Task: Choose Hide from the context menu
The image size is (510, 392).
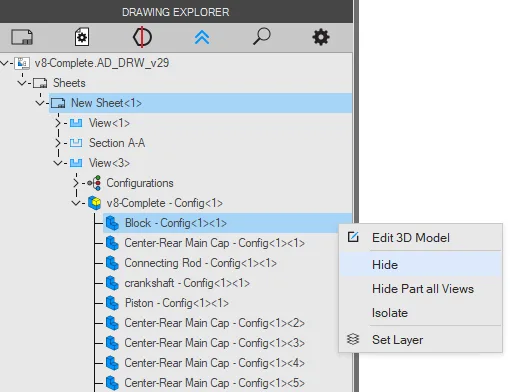Action: pyautogui.click(x=420, y=265)
